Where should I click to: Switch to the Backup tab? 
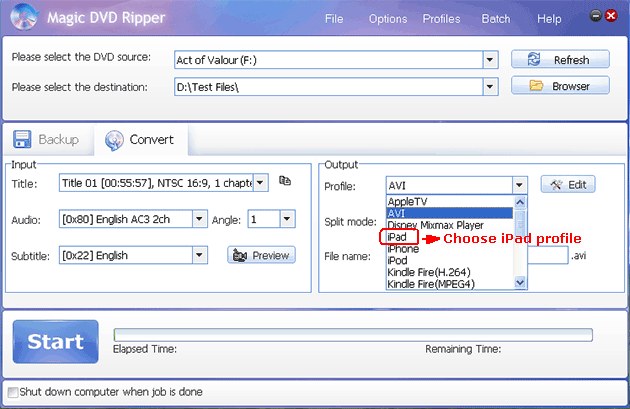point(47,139)
